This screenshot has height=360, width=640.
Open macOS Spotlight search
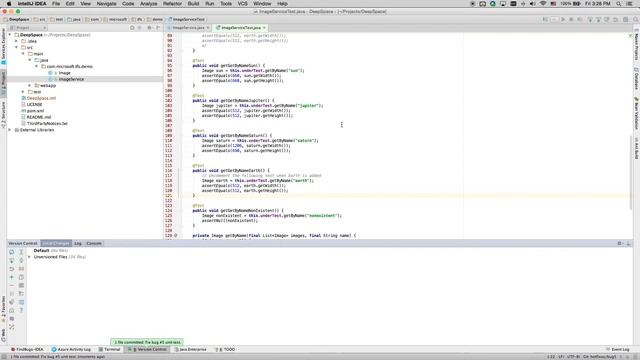point(619,4)
